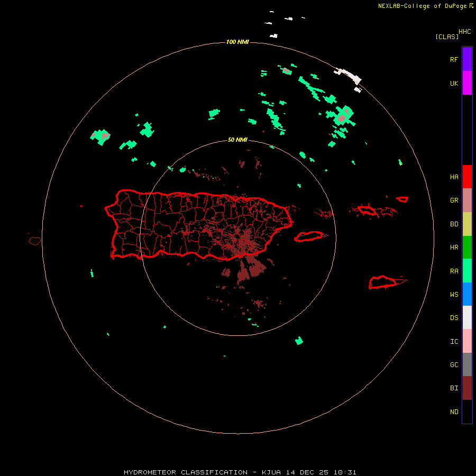Screen dimensions: 476x476
Task: Click the 50 NMI range ring label
Action: click(237, 140)
